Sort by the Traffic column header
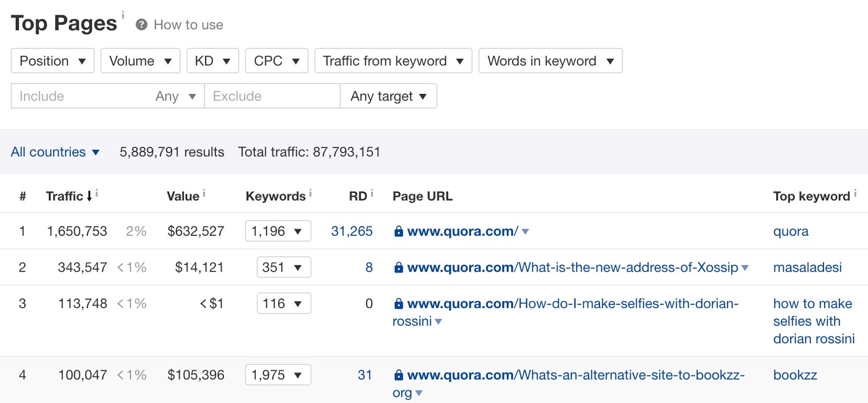This screenshot has height=403, width=868. pyautogui.click(x=65, y=196)
